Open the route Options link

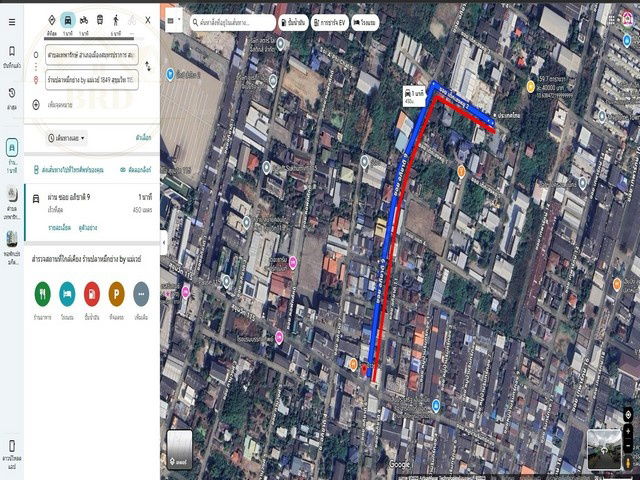click(x=143, y=138)
